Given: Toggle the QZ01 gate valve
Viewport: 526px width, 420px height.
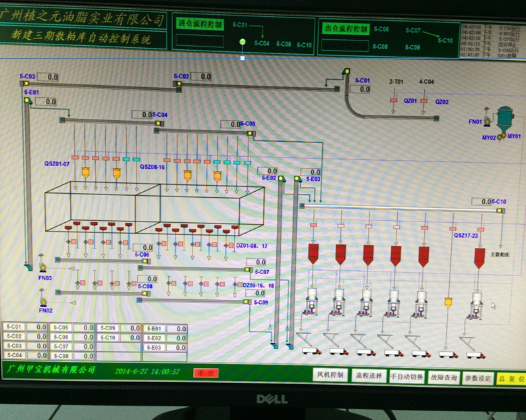Looking at the screenshot, I should [393, 101].
